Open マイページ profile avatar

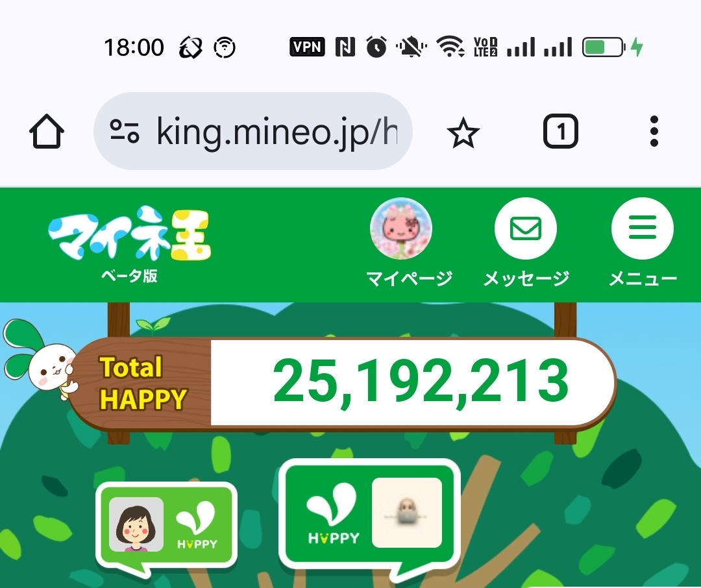pos(401,228)
